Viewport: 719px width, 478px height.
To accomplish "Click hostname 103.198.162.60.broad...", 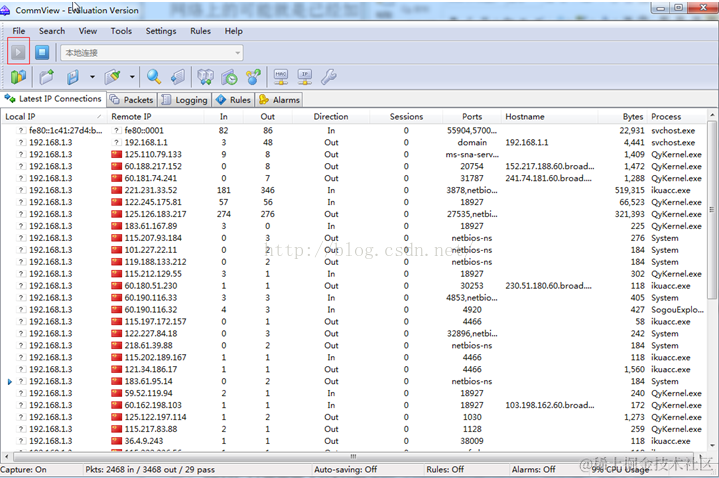I will point(550,405).
